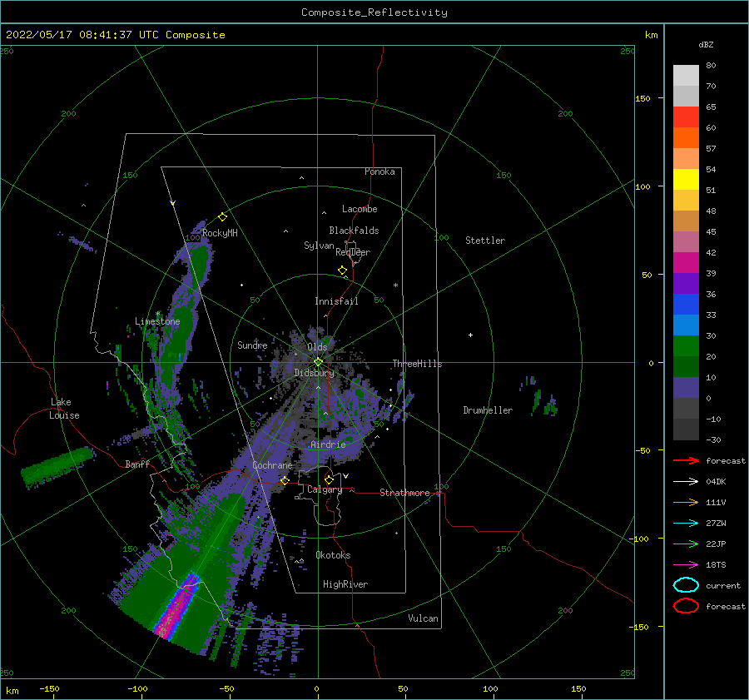Click the yellow diamond marker near RockyMH
749x700 pixels.
222,217
